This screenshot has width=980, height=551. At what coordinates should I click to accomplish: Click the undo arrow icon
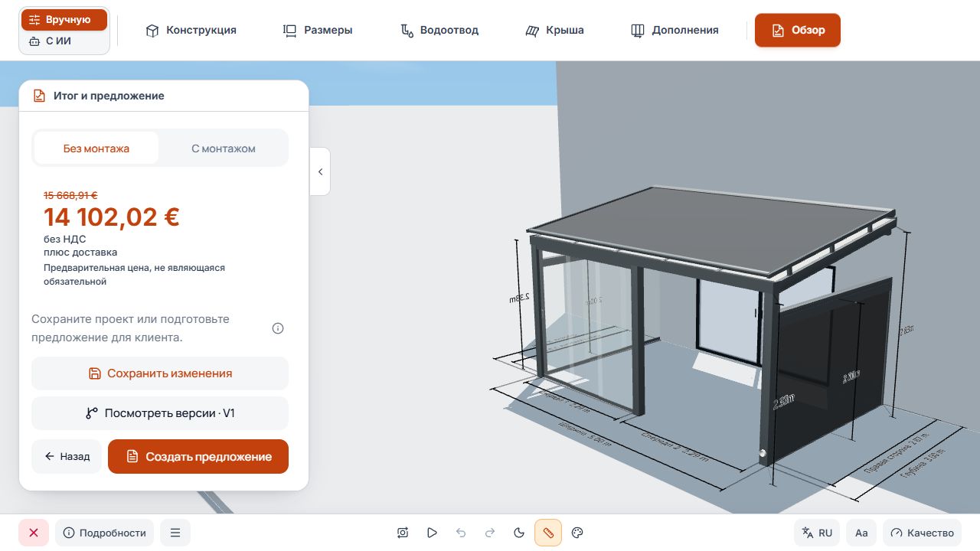[x=461, y=533]
